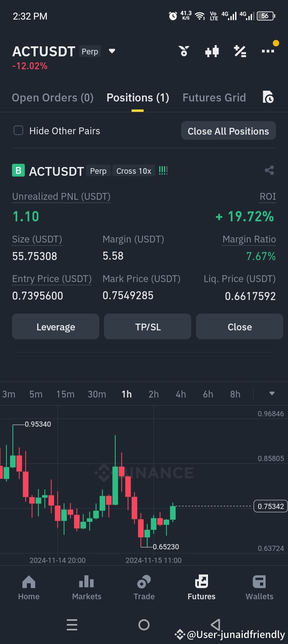Adjust Leverage for the position
The image size is (288, 644).
(56, 326)
